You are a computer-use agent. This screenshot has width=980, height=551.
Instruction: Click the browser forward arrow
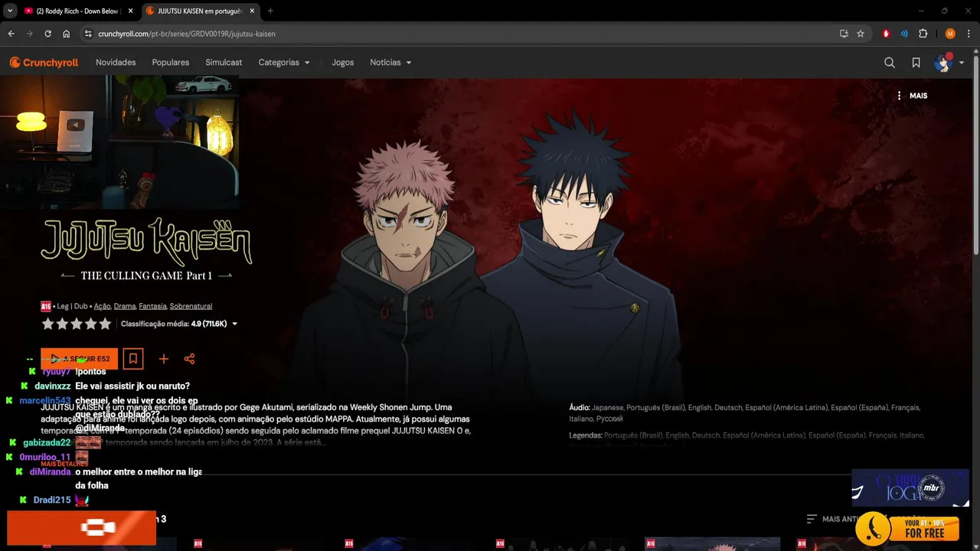[x=30, y=34]
